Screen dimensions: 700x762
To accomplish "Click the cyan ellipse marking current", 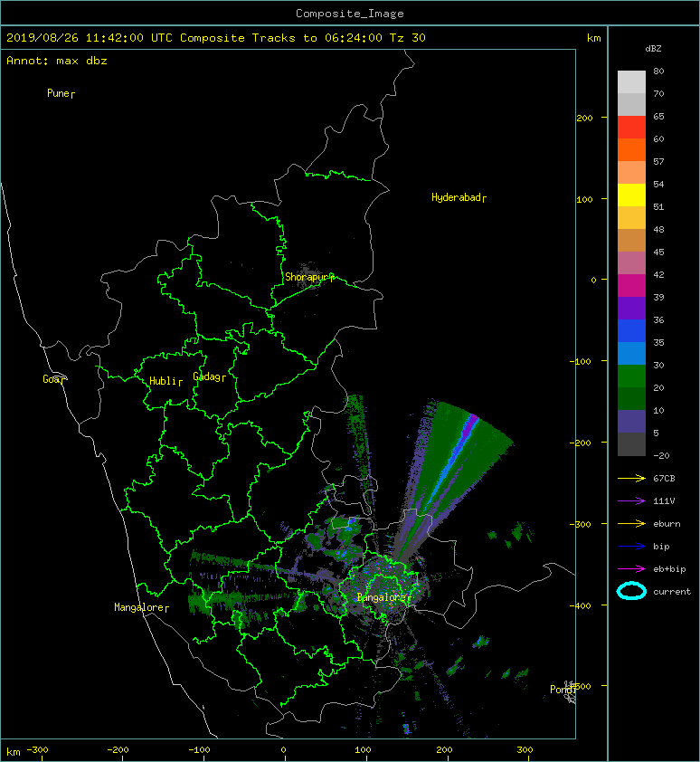I will coord(631,591).
